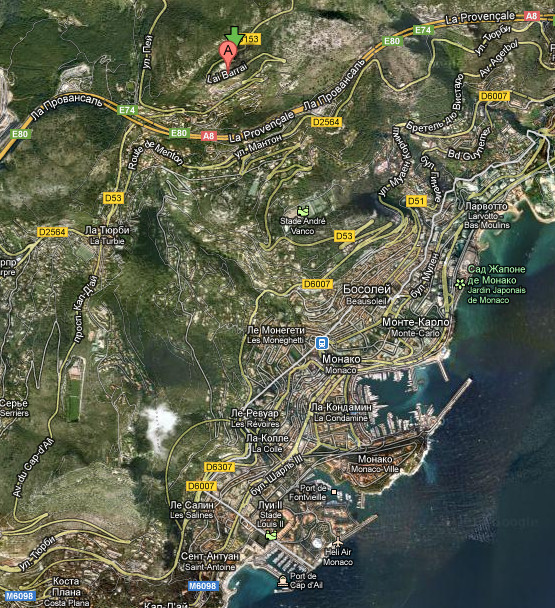Viewport: 555px width, 608px height.
Task: Click the Stade Louis II stadium icon
Action: [271, 535]
